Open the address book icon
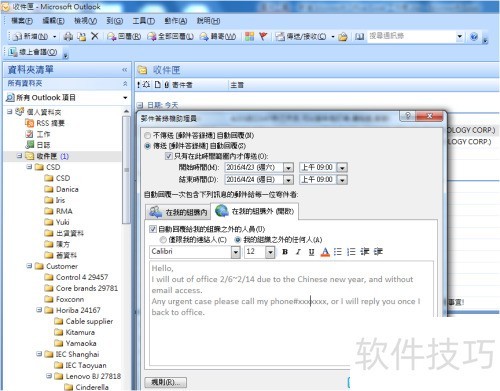This screenshot has height=391, width=500. click(x=359, y=36)
